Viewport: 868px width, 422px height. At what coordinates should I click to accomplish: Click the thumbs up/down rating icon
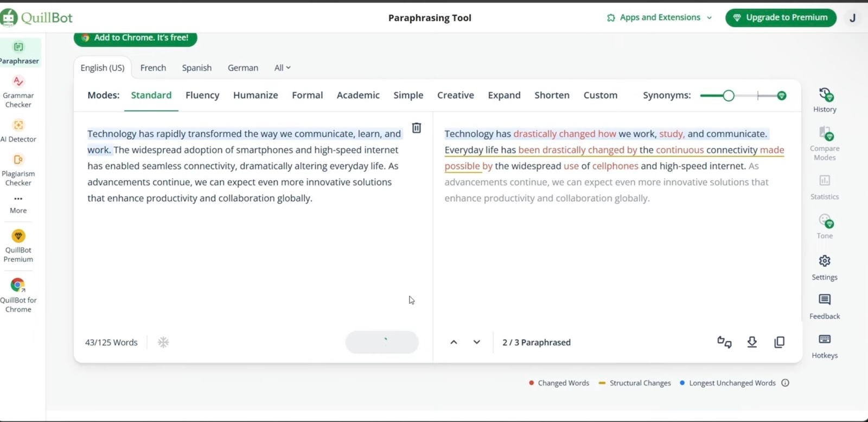[724, 342]
